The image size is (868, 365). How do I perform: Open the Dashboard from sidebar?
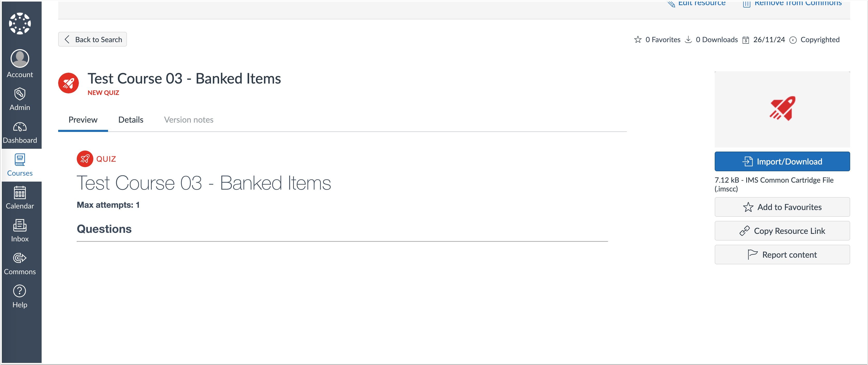point(20,132)
